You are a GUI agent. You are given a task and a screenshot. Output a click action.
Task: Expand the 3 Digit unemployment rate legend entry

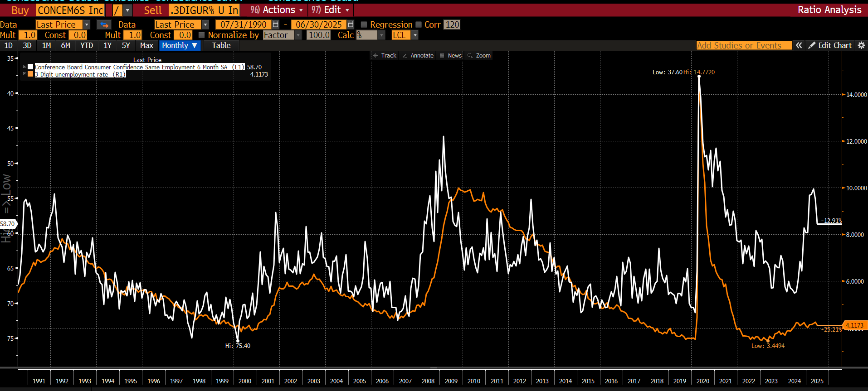click(24, 74)
